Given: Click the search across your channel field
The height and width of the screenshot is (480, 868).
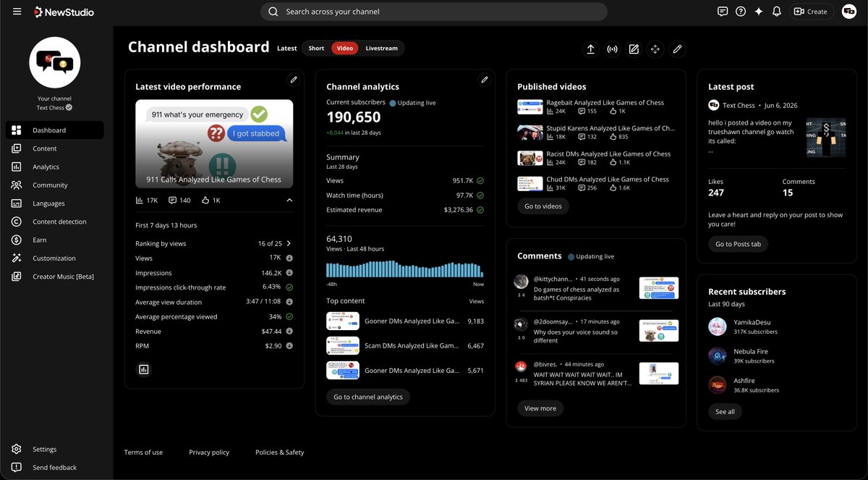Looking at the screenshot, I should 434,12.
